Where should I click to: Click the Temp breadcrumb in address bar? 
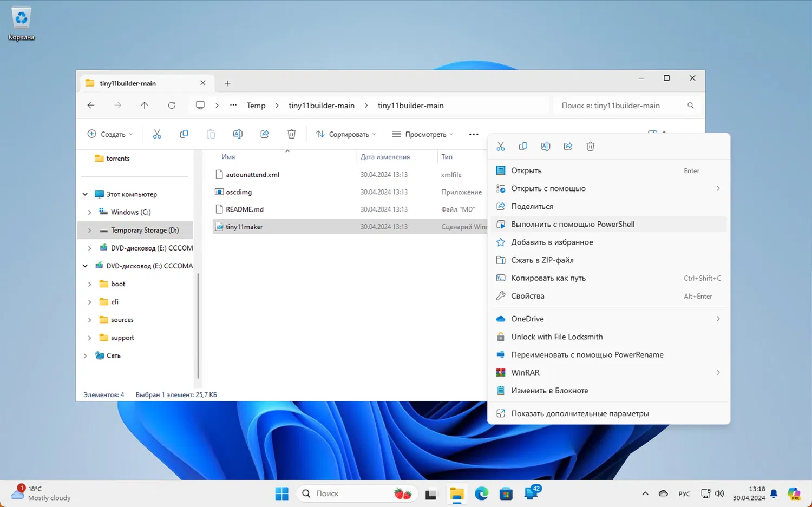pos(256,106)
